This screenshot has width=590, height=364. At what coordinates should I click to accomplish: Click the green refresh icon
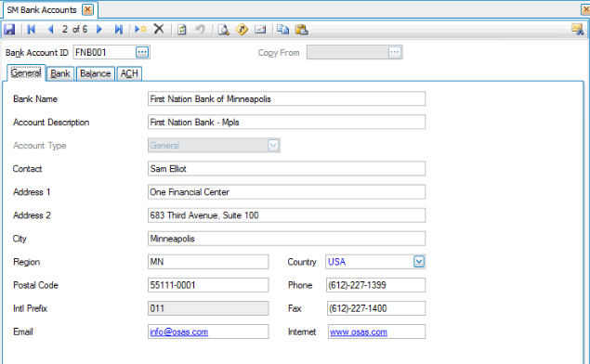182,30
